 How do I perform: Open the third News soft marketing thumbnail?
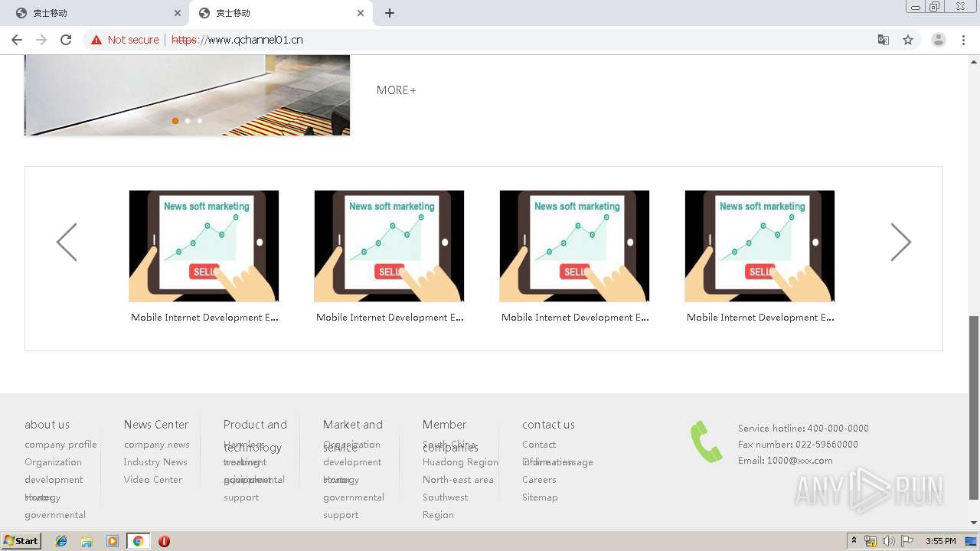pyautogui.click(x=574, y=246)
